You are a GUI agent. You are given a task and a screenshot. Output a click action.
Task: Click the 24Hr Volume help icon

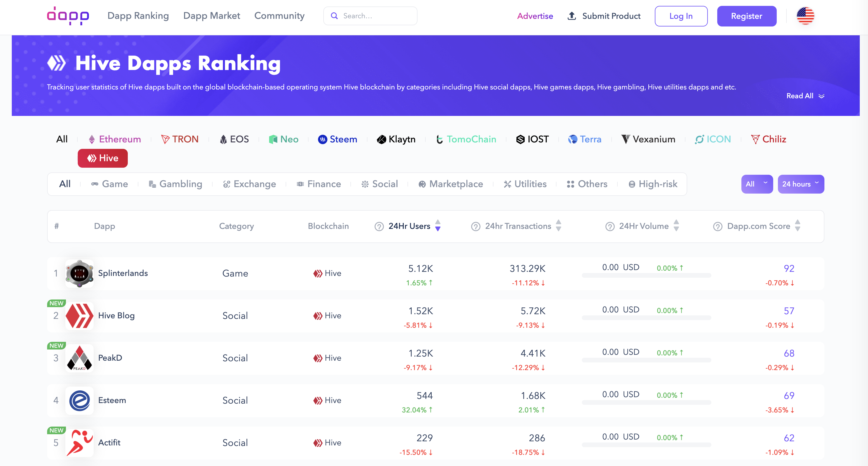[609, 227]
